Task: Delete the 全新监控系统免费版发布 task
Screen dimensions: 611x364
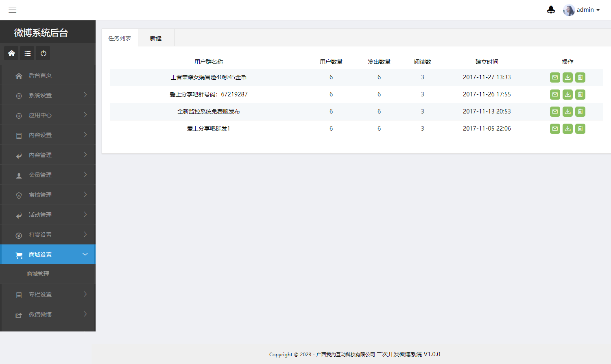Action: [580, 111]
